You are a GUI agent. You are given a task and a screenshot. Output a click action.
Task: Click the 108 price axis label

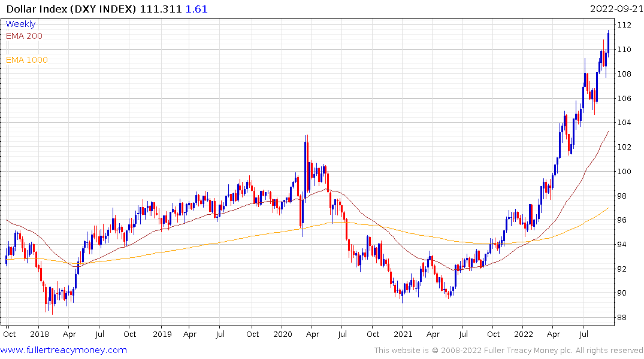tap(624, 74)
